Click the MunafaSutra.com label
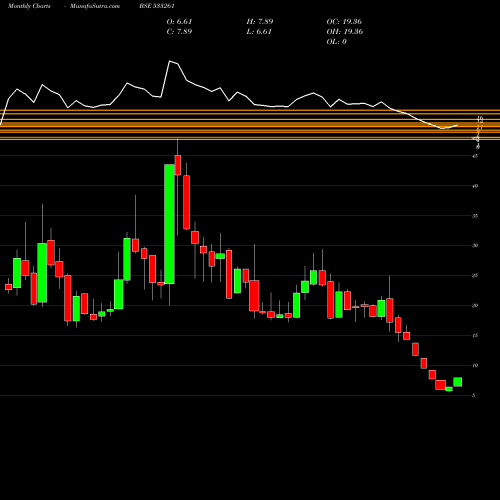Screen dimensions: 500x500 [95, 6]
